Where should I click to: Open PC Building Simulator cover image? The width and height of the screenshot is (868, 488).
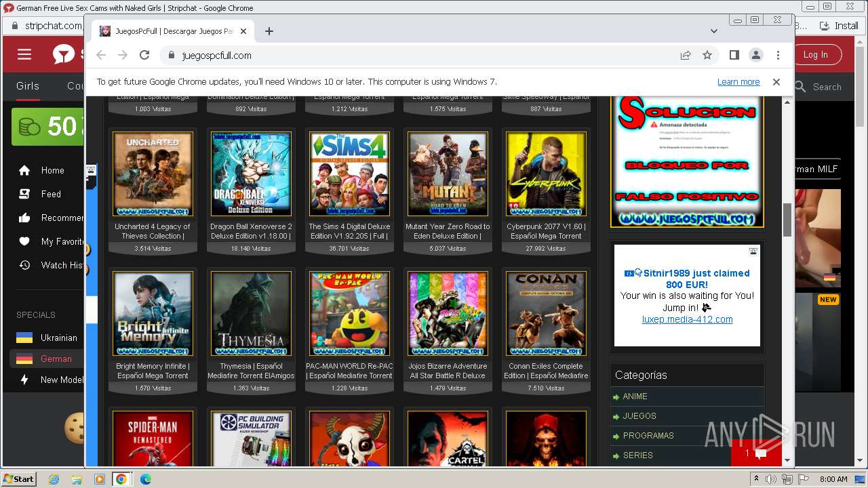(251, 439)
